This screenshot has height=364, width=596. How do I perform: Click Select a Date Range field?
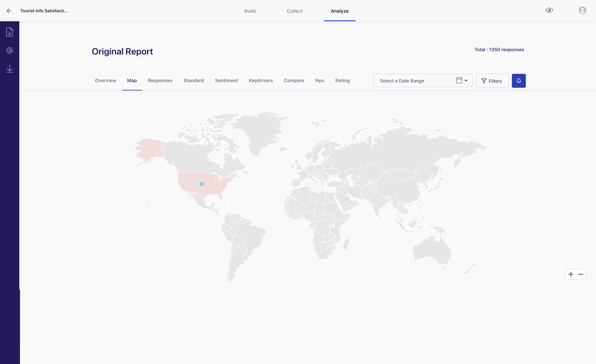[402, 81]
